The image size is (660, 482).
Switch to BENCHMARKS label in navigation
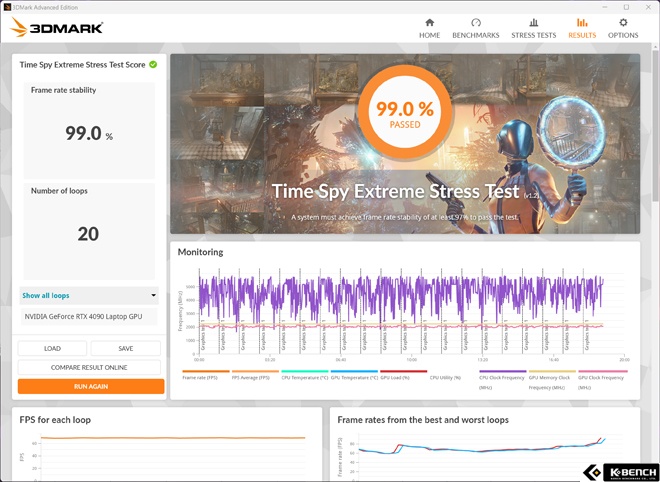click(476, 35)
